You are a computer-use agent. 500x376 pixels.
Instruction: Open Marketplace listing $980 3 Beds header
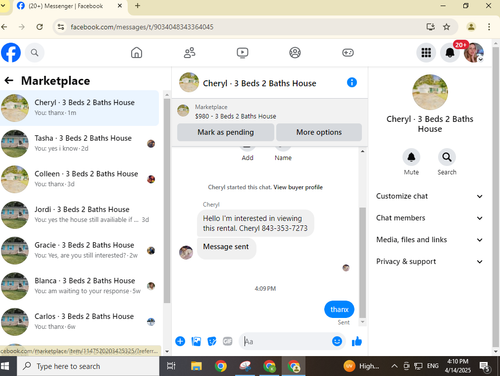[269, 112]
